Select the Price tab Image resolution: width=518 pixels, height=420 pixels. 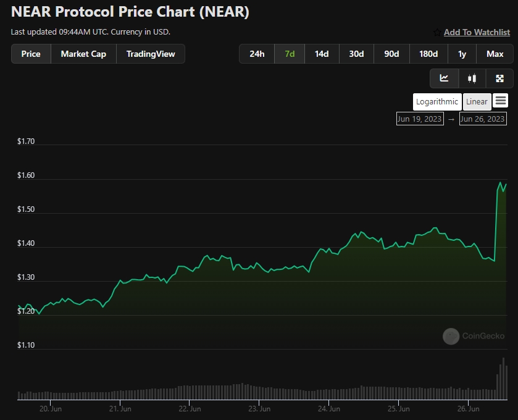[x=31, y=54]
